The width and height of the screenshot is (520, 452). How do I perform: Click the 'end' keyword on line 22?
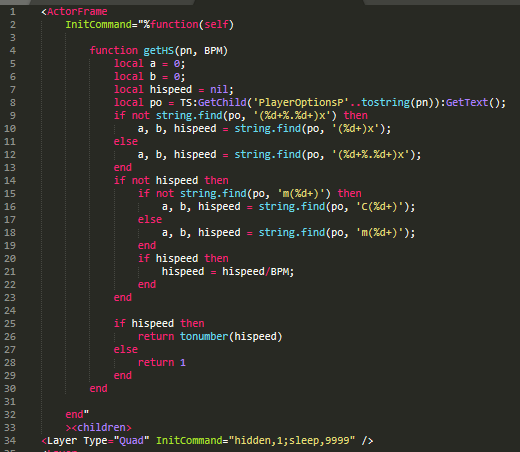point(147,285)
